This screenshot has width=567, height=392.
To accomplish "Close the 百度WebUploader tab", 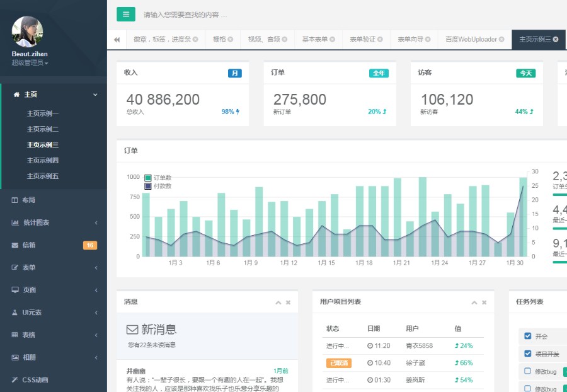I will coord(501,40).
